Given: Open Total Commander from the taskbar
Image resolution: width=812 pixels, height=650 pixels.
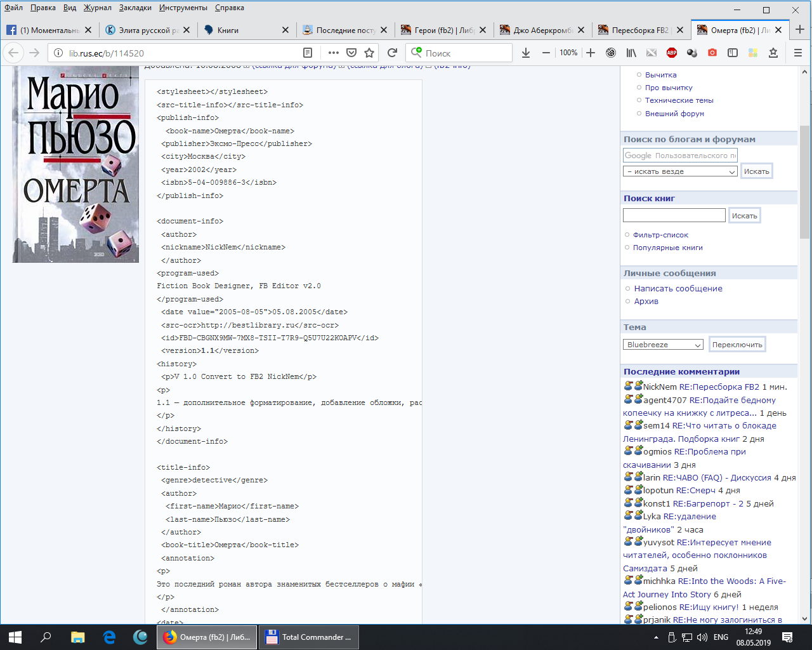Looking at the screenshot, I should (310, 637).
